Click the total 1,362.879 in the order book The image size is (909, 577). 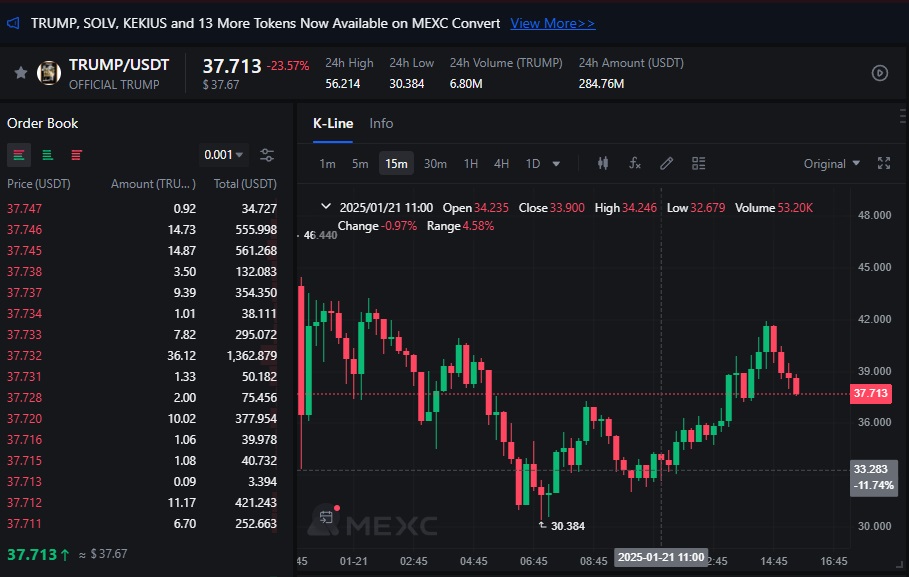pyautogui.click(x=252, y=355)
